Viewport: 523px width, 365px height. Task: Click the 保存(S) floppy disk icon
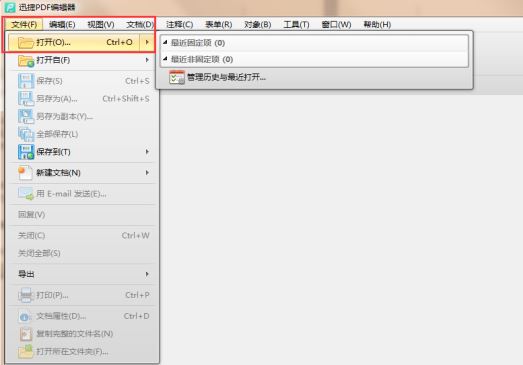click(26, 81)
